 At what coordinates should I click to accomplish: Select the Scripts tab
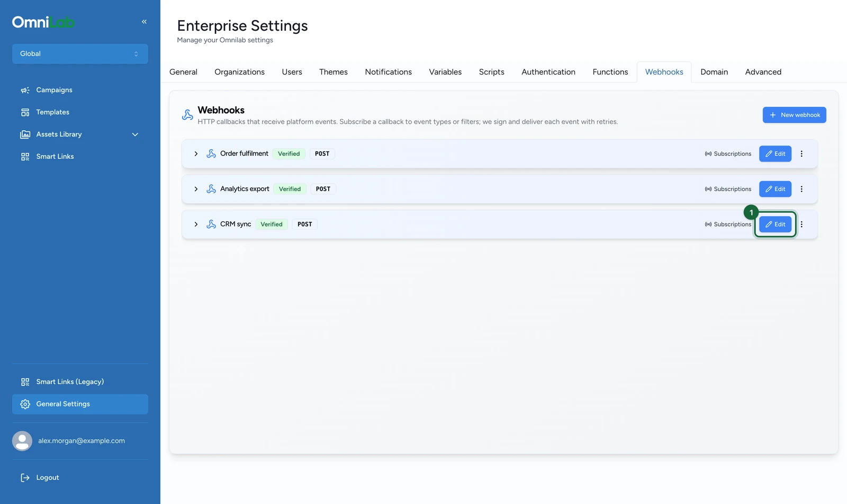[492, 72]
